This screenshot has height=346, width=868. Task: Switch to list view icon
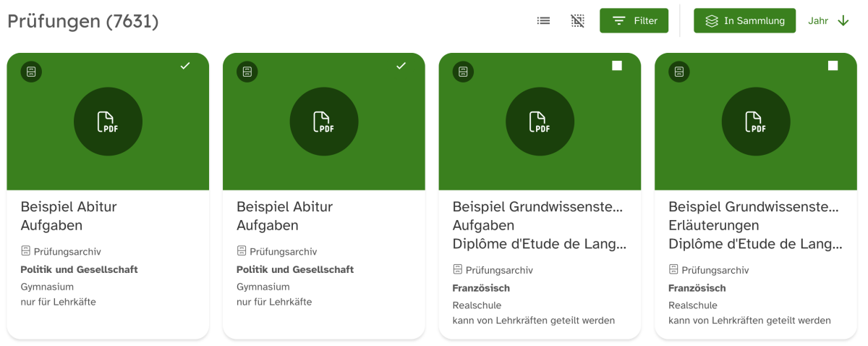coord(543,21)
